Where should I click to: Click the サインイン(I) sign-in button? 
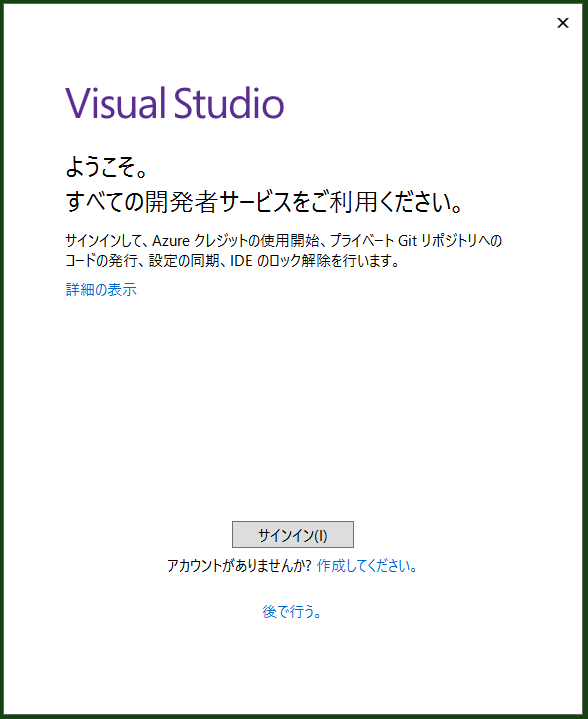tap(293, 534)
